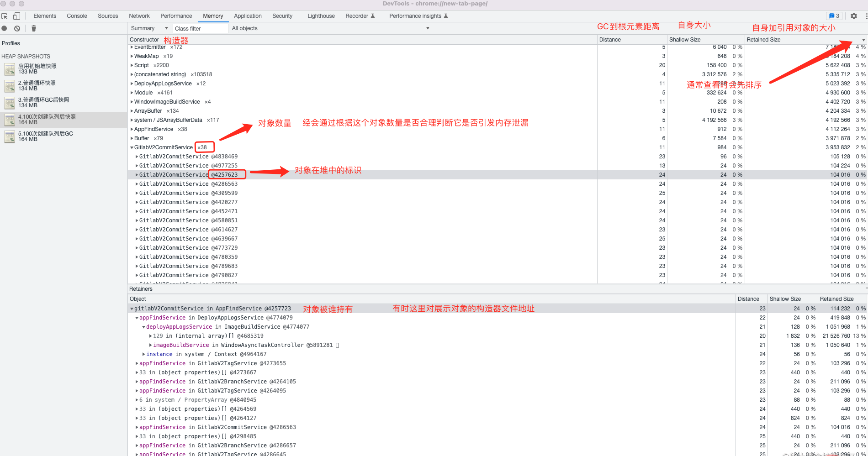Select snapshot 2.普通循环快照

tap(64, 86)
